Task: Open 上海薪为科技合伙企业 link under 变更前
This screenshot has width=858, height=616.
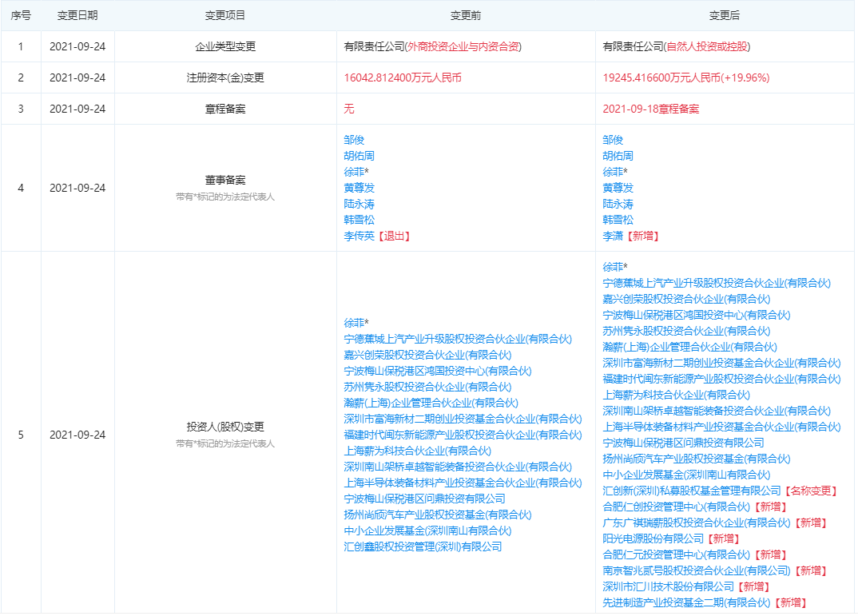Action: coord(418,451)
